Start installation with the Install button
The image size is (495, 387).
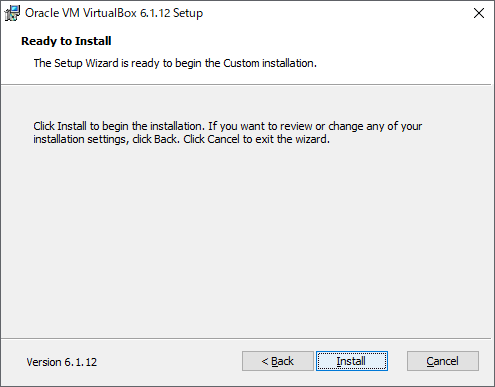tap(352, 361)
